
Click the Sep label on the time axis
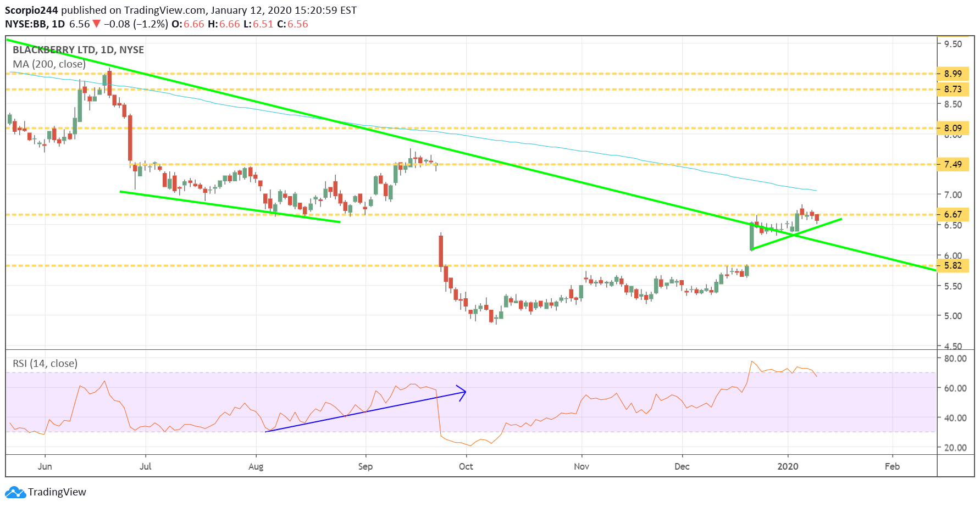[366, 467]
